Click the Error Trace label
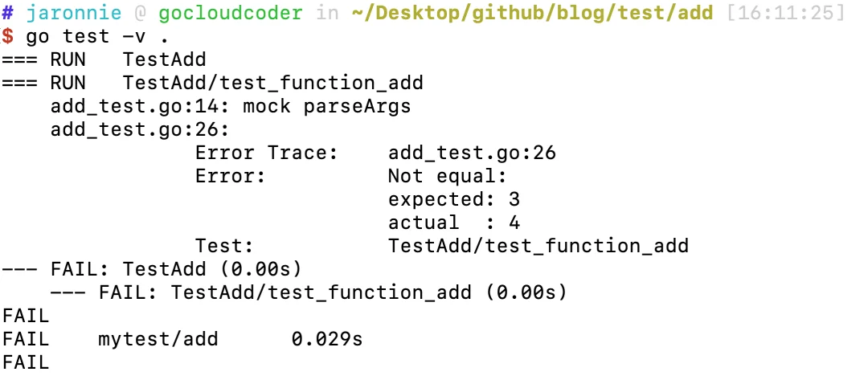868x380 pixels. [266, 153]
